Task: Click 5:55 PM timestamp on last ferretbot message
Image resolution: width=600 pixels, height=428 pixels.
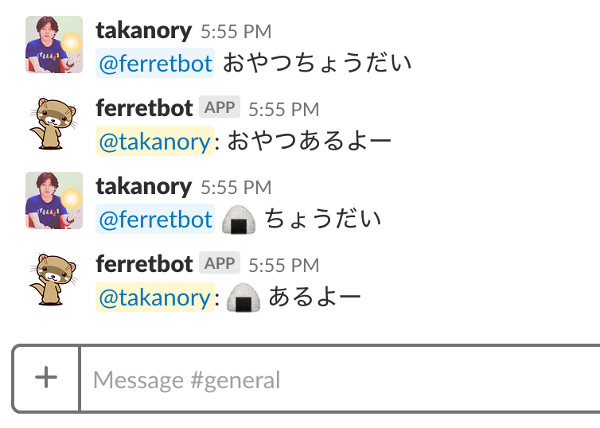Action: click(x=284, y=265)
